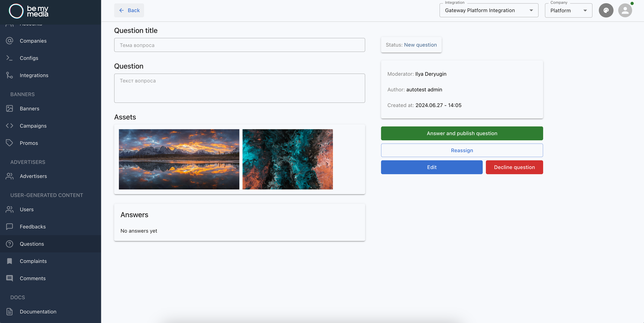
Task: Open the Company Platform dropdown
Action: point(568,10)
